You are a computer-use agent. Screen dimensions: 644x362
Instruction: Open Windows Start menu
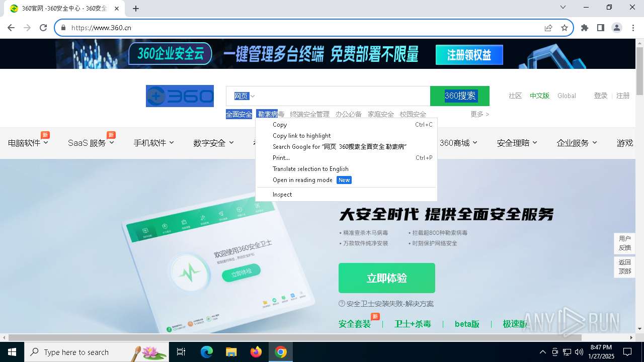(12, 352)
